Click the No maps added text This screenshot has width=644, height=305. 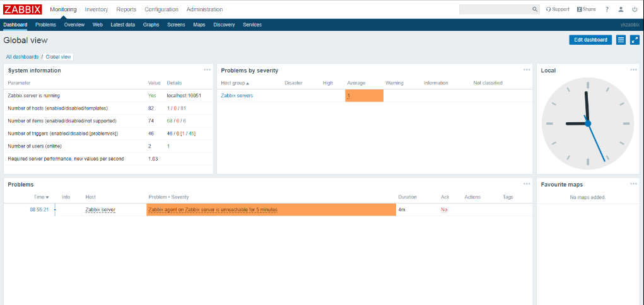tap(588, 197)
